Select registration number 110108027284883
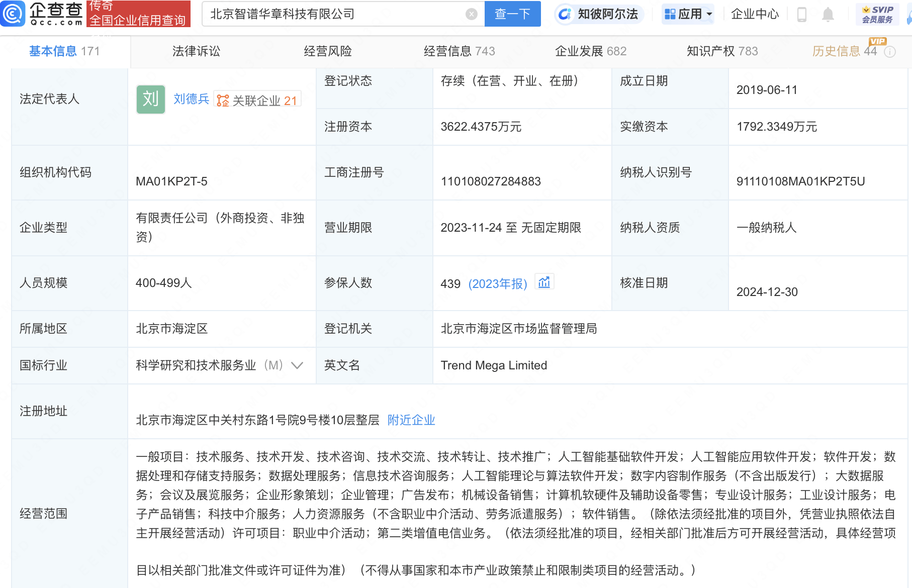 pyautogui.click(x=491, y=181)
